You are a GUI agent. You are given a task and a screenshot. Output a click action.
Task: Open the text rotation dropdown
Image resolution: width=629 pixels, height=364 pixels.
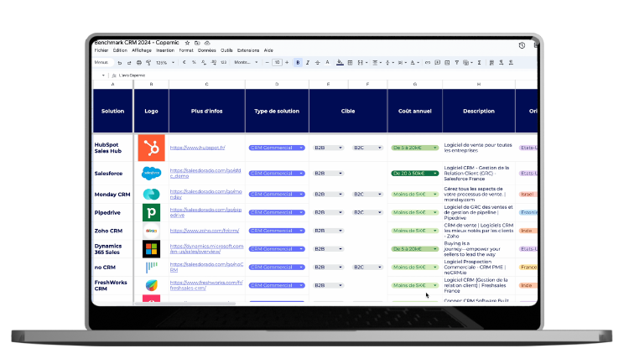tap(414, 63)
